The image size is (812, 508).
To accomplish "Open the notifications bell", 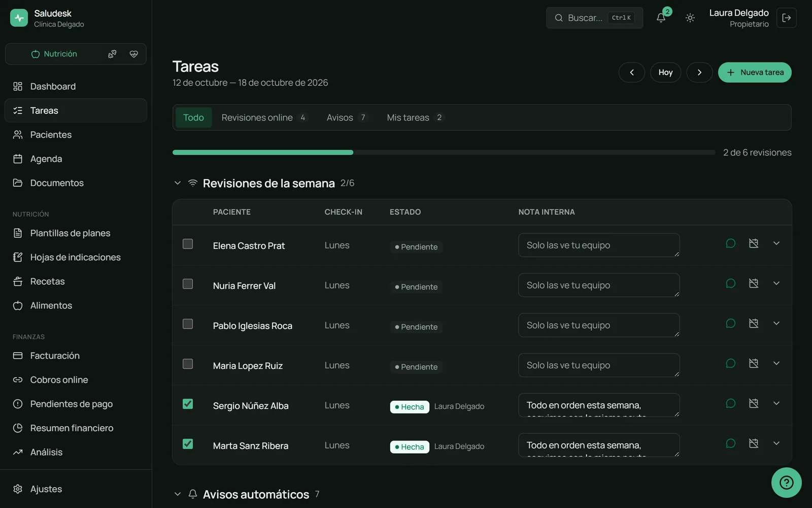I will (x=661, y=18).
